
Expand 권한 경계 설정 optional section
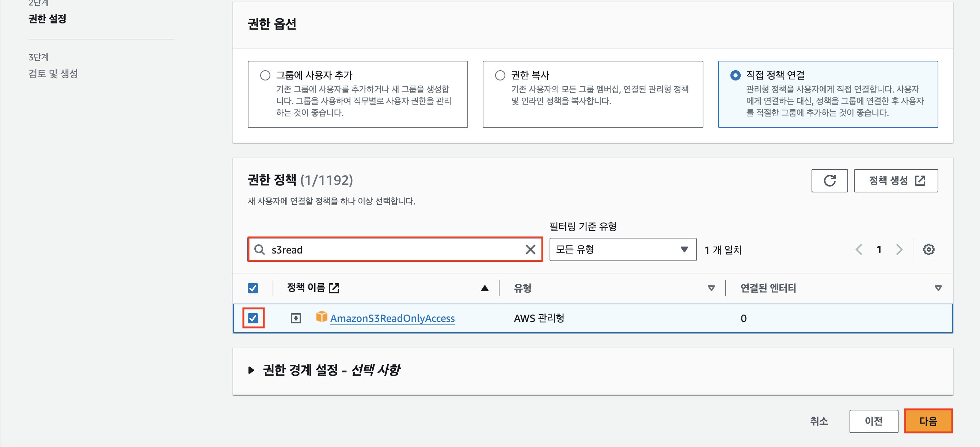[x=251, y=370]
